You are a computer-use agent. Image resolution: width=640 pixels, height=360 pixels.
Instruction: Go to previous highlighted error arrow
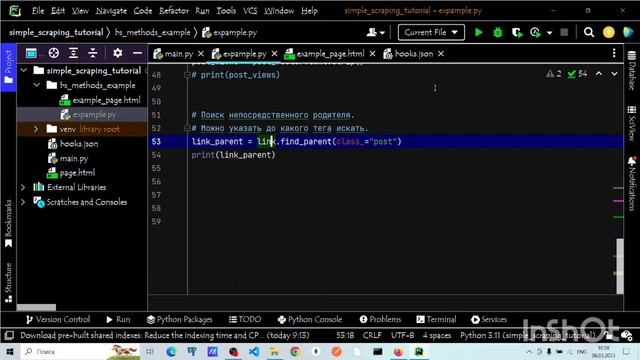point(599,74)
